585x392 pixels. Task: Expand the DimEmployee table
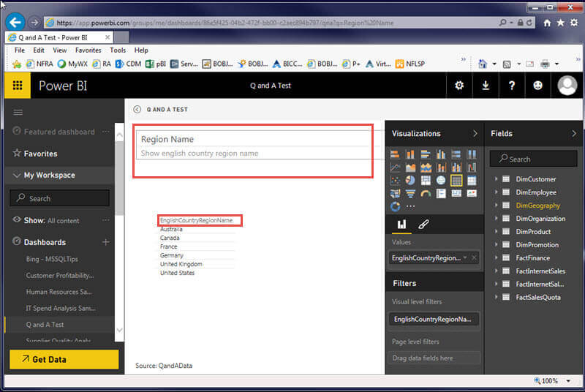(x=496, y=192)
